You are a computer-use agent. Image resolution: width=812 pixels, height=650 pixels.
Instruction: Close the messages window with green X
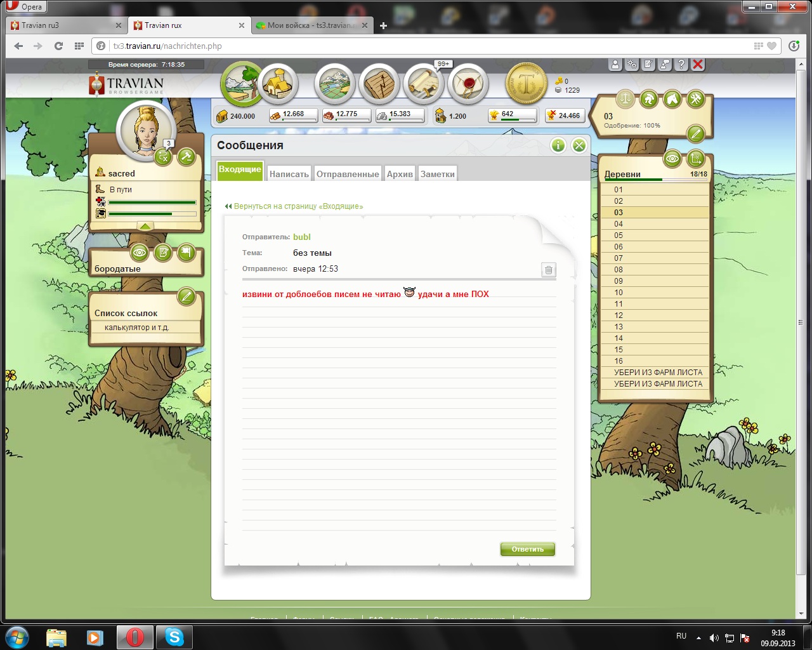tap(579, 145)
